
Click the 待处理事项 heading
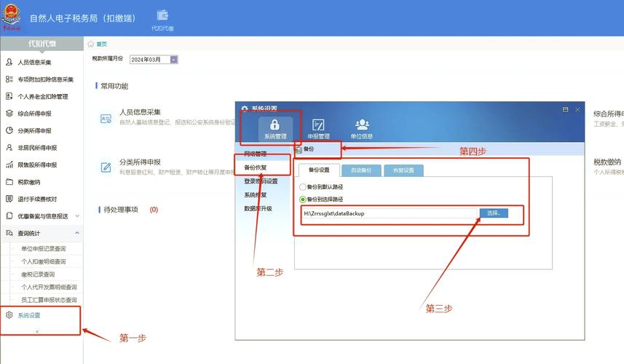point(121,210)
